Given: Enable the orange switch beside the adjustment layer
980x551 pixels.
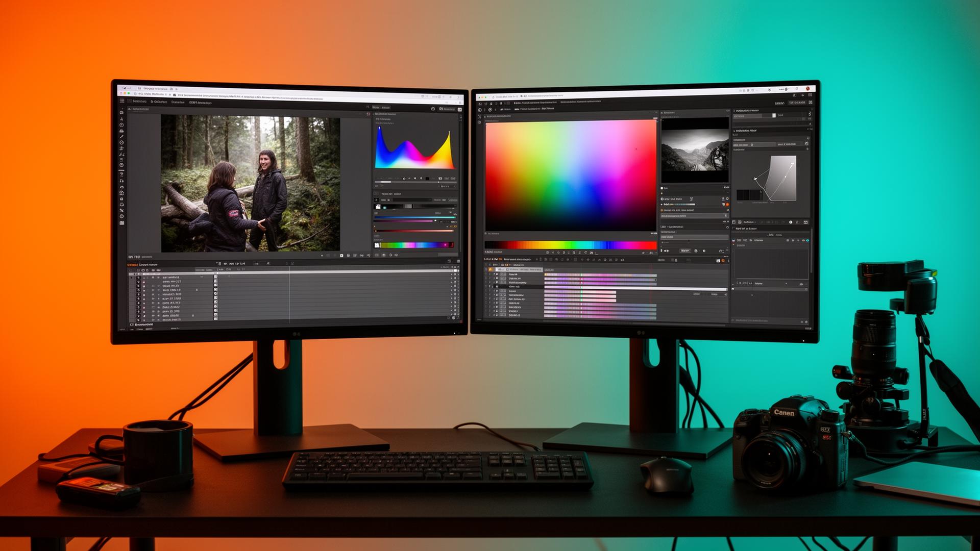Looking at the screenshot, I should pos(727,204).
